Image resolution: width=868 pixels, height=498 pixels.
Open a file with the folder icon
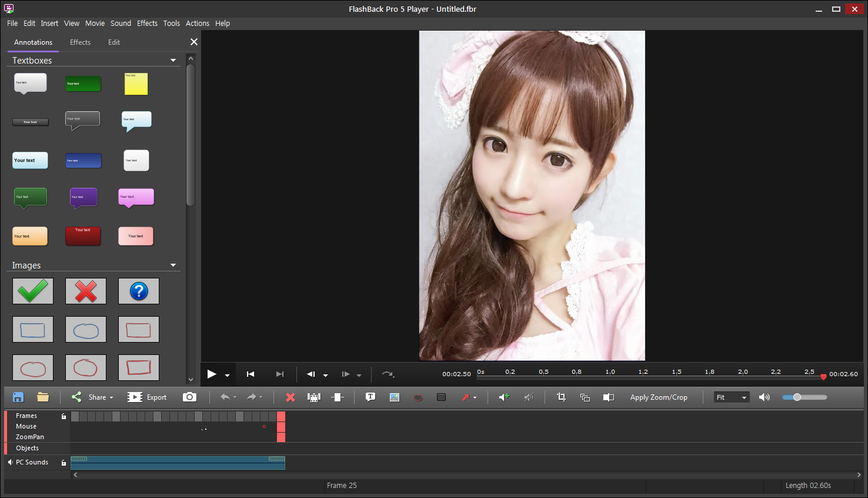pyautogui.click(x=43, y=397)
